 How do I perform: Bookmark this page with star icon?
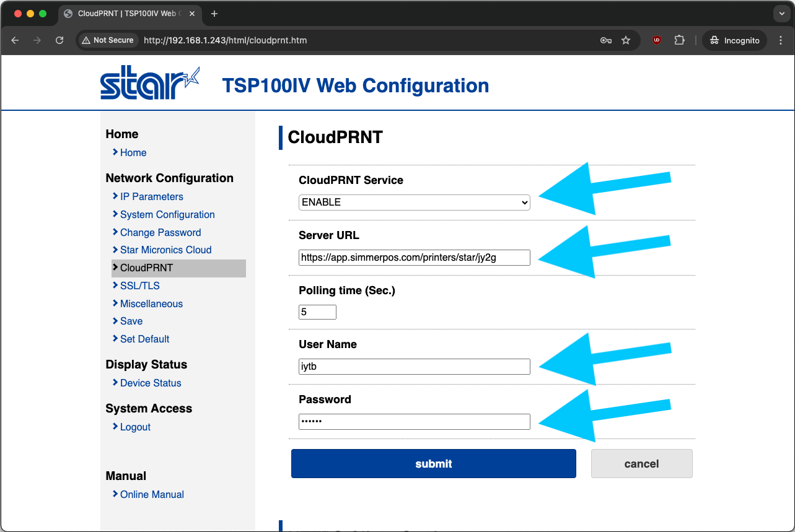(x=626, y=40)
